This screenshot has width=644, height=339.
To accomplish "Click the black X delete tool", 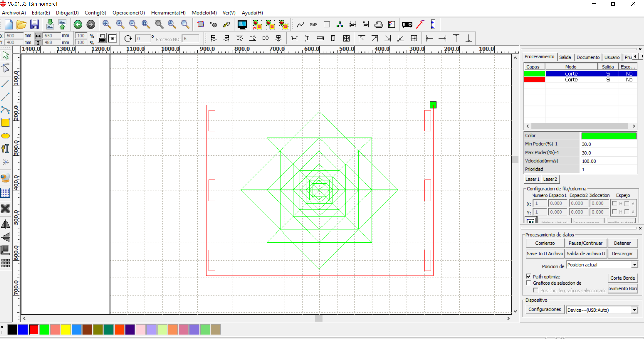I will coord(5,209).
